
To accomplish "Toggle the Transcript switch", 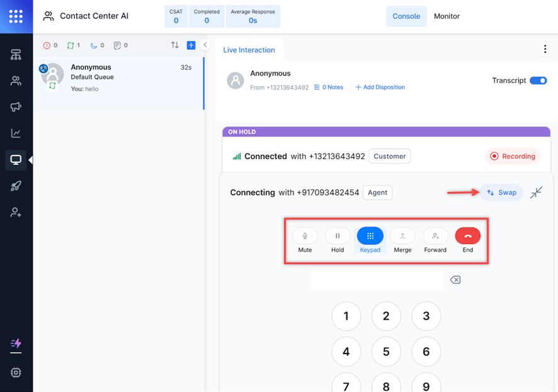I will [x=538, y=81].
